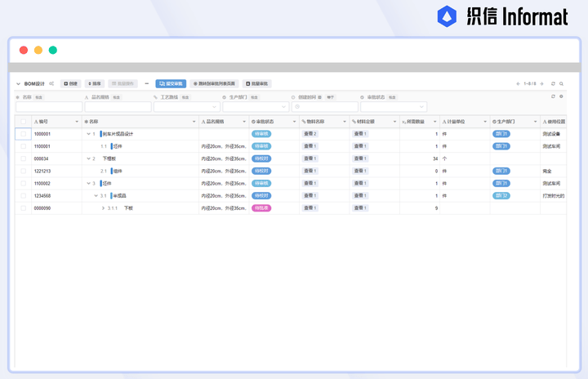The height and width of the screenshot is (379, 588).
Task: Click the share icon next to BOM设计
Action: click(x=51, y=83)
